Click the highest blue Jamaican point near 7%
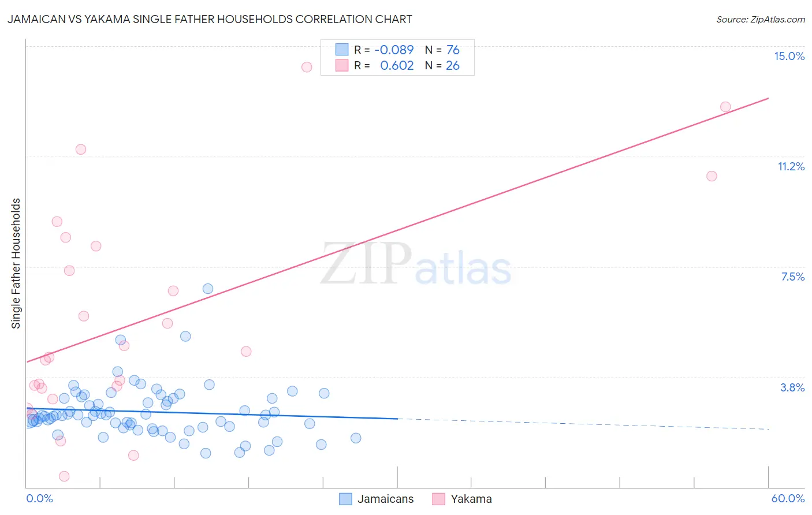812x515 pixels. (208, 289)
